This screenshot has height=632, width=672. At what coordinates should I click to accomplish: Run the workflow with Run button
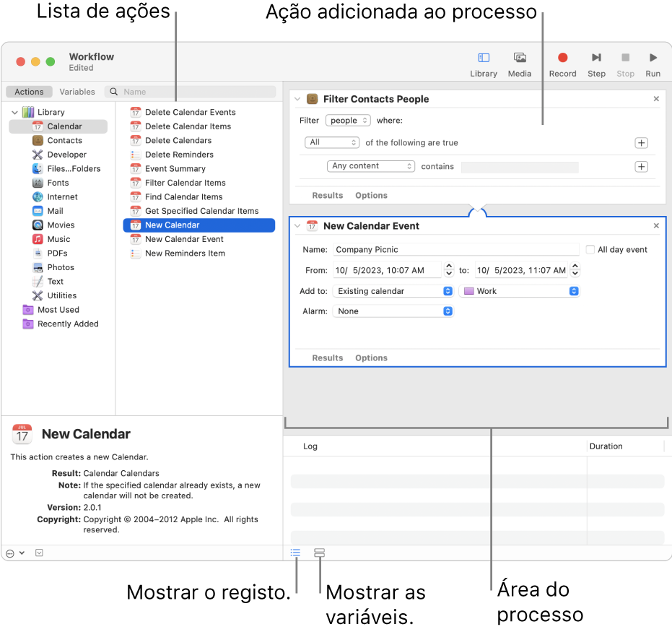coord(653,64)
